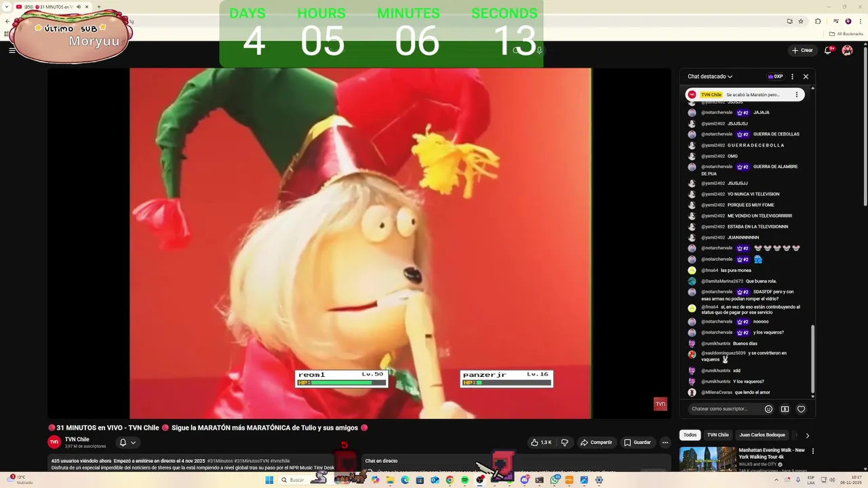Open YouTube notifications bell
The height and width of the screenshot is (488, 868).
829,50
